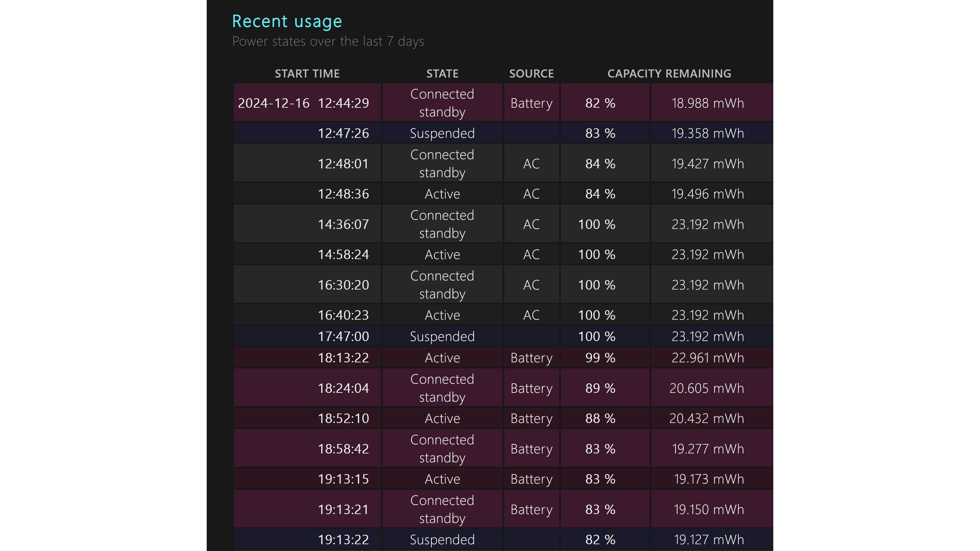Viewport: 980px width, 551px height.
Task: Select the 2024-12-16 12:44:29 start time cell
Action: point(303,103)
